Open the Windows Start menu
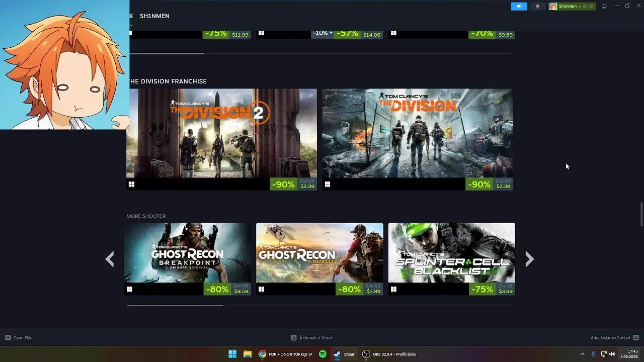The height and width of the screenshot is (362, 644). click(232, 354)
